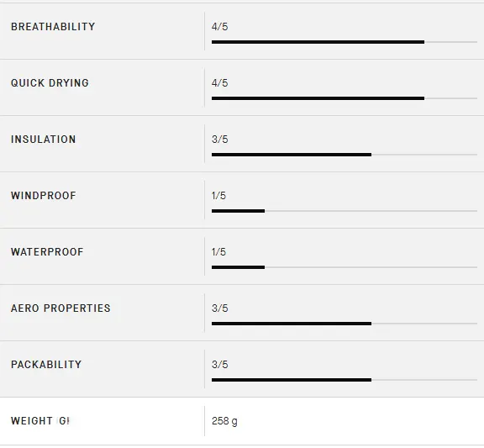The image size is (484, 448).
Task: Select the WINDPROOF label
Action: (x=43, y=196)
